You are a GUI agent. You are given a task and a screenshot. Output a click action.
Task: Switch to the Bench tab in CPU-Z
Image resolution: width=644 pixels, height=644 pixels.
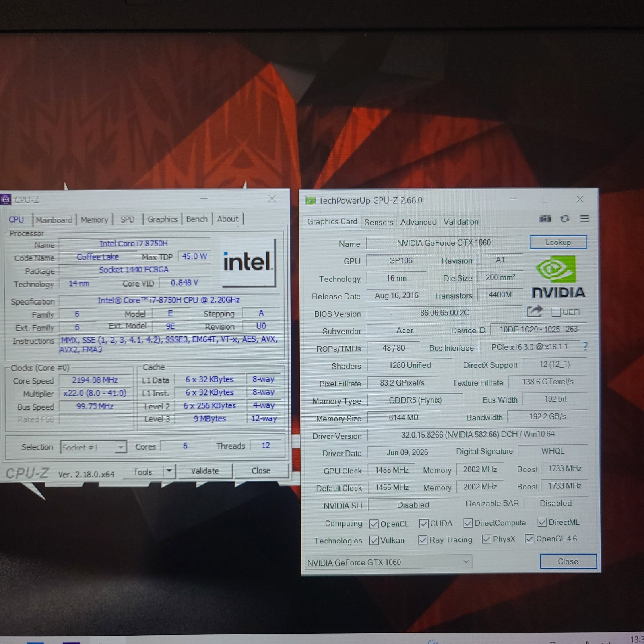tap(197, 219)
